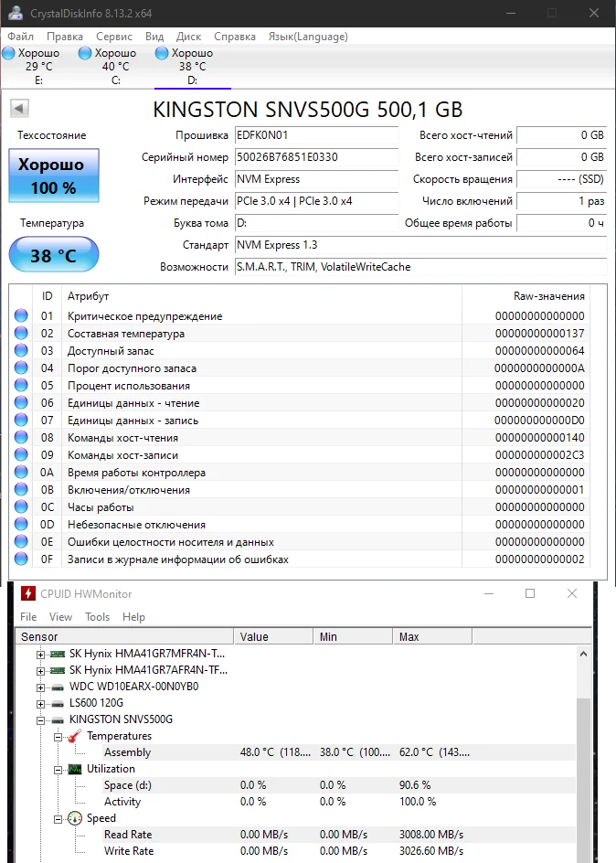This screenshot has height=863, width=616.
Task: Click raw value 00000000000137 of temperature row
Action: click(x=539, y=334)
